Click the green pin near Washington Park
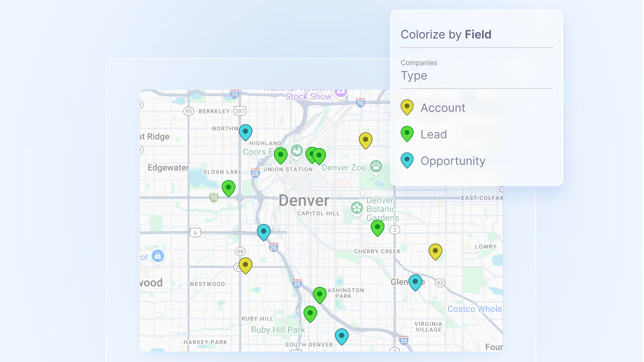Viewport: 644px width, 362px height. 320,295
